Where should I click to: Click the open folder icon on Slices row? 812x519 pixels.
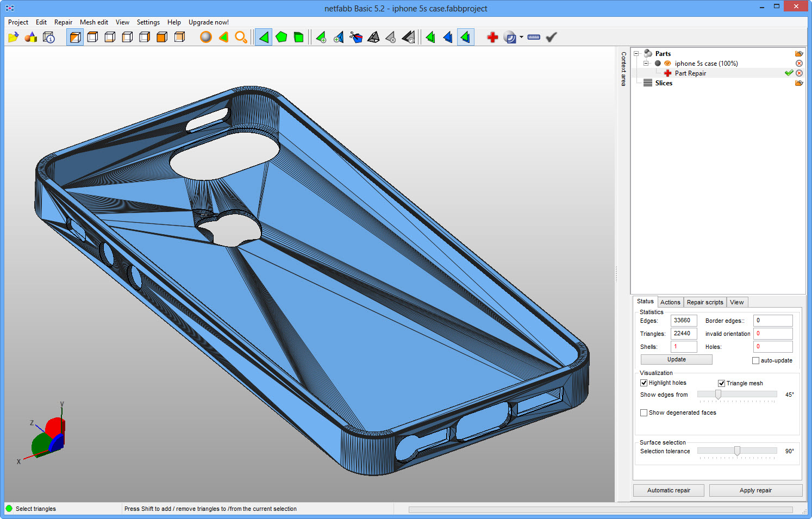pos(799,83)
